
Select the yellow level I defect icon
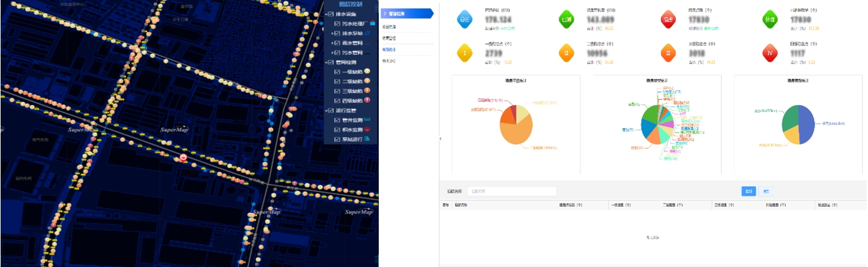click(465, 53)
